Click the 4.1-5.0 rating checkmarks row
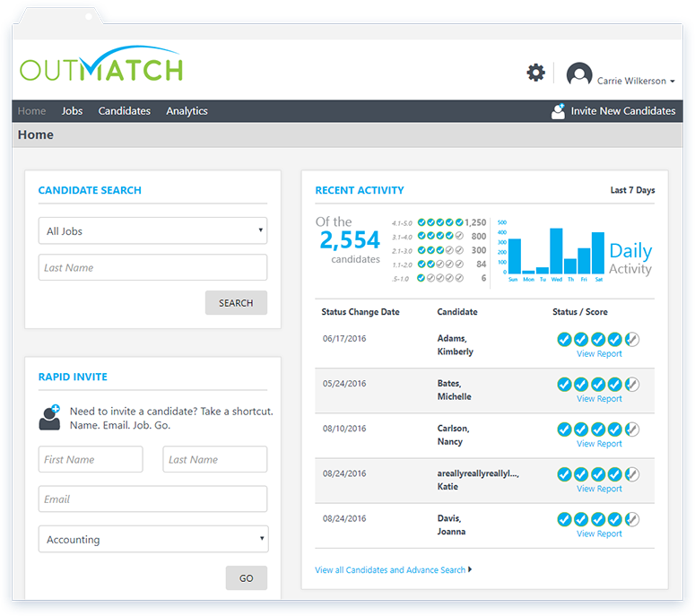The width and height of the screenshot is (695, 616). 440,222
